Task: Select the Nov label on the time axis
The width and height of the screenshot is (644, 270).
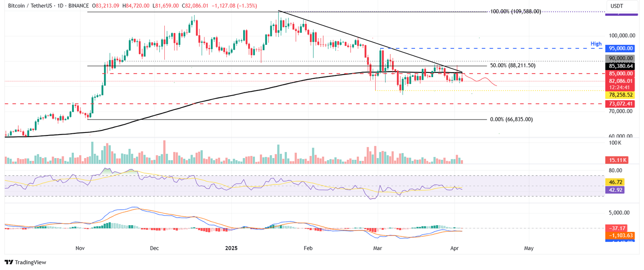Action: [x=81, y=248]
